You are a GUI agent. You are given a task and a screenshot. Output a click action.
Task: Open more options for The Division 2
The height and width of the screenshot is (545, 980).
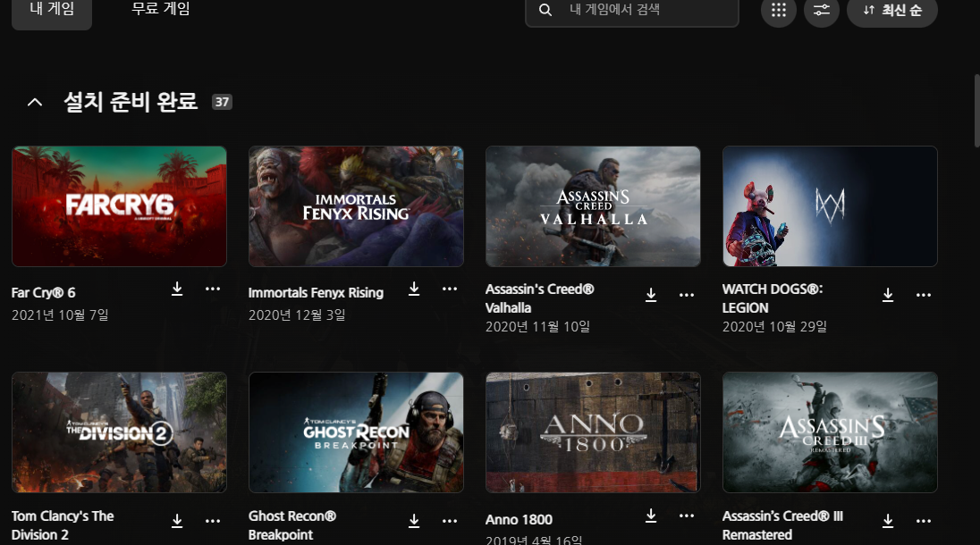coord(213,521)
